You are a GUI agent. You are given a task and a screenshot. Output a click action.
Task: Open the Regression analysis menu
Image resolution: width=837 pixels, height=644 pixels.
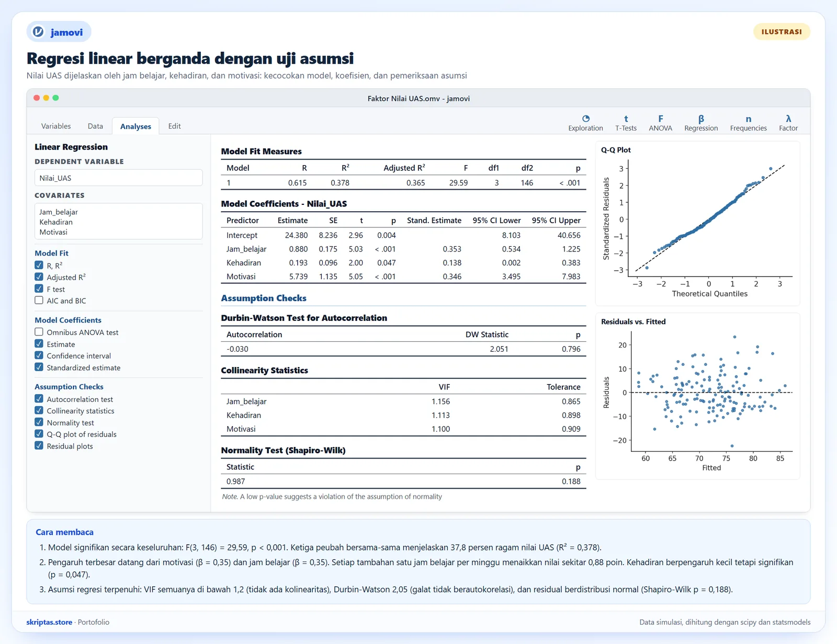pos(701,123)
